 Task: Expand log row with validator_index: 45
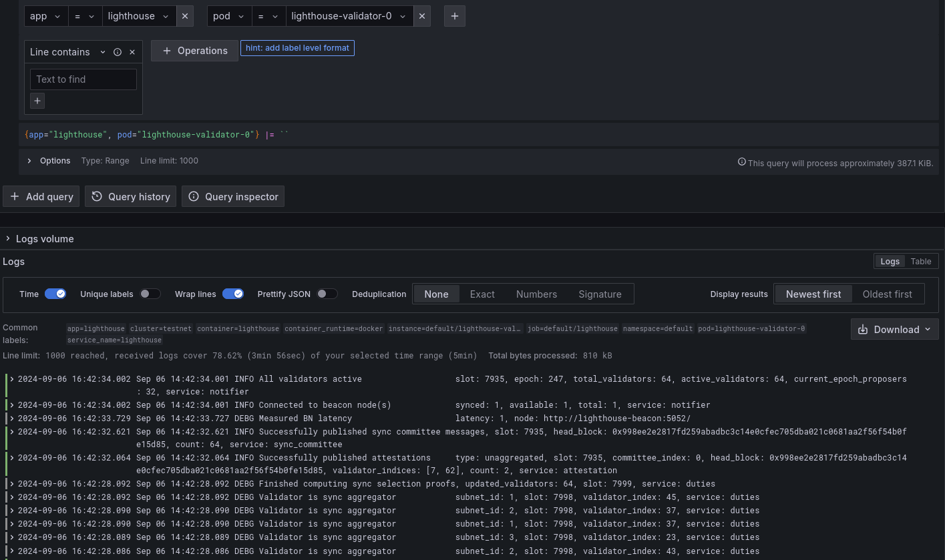tap(12, 497)
